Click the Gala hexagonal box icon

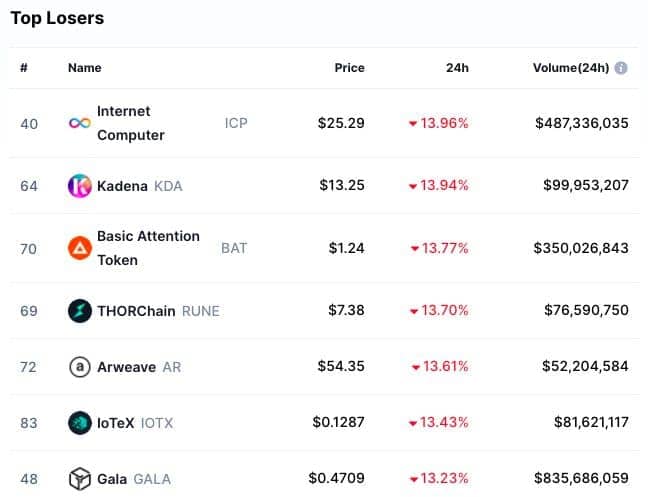coord(80,479)
